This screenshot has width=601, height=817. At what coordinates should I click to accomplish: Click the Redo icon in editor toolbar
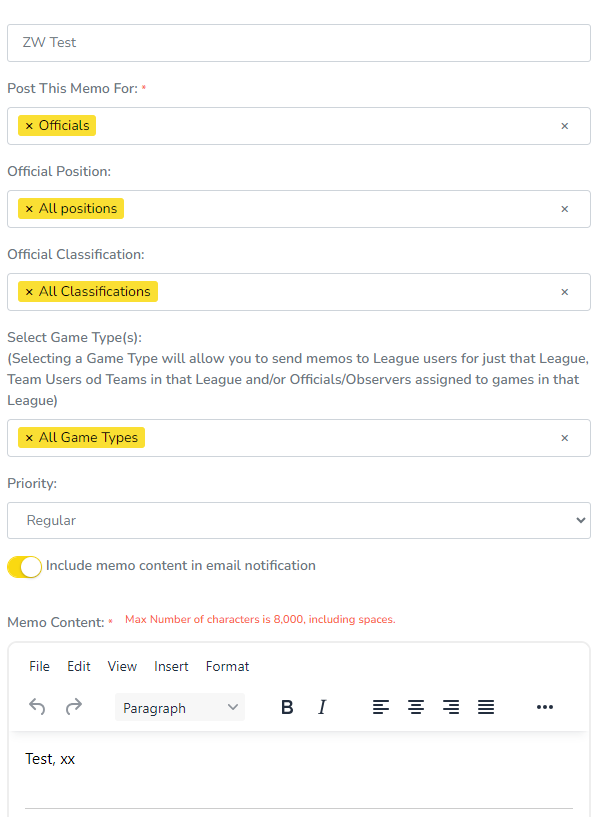click(x=73, y=707)
